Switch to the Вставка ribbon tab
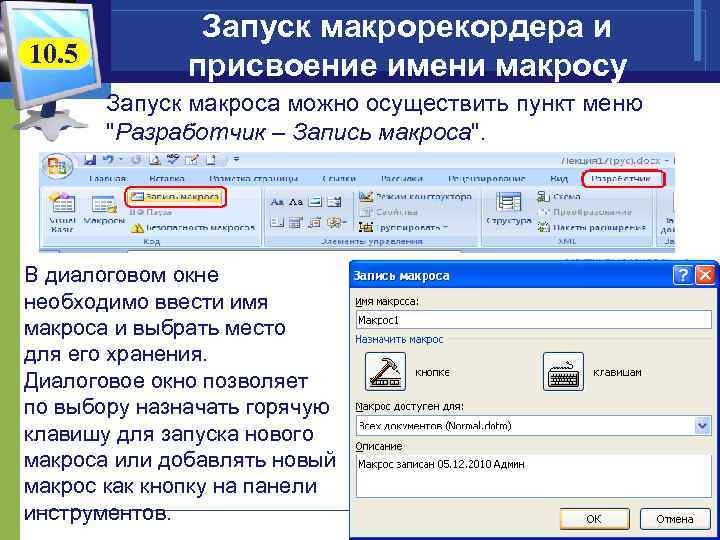Viewport: 720px width, 540px height. (167, 179)
